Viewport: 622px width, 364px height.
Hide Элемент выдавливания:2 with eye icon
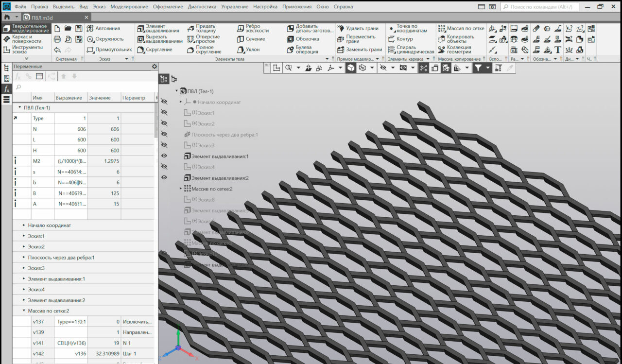(164, 177)
